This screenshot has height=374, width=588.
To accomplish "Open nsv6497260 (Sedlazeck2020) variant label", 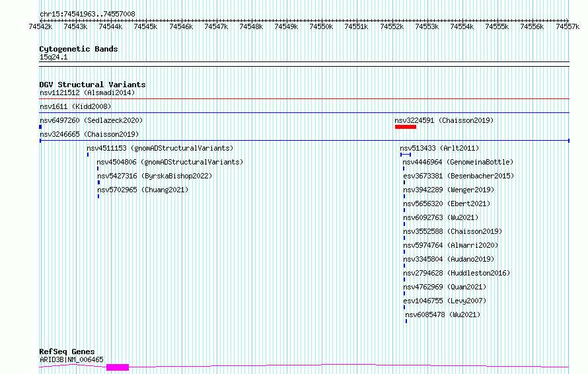I will click(x=91, y=120).
